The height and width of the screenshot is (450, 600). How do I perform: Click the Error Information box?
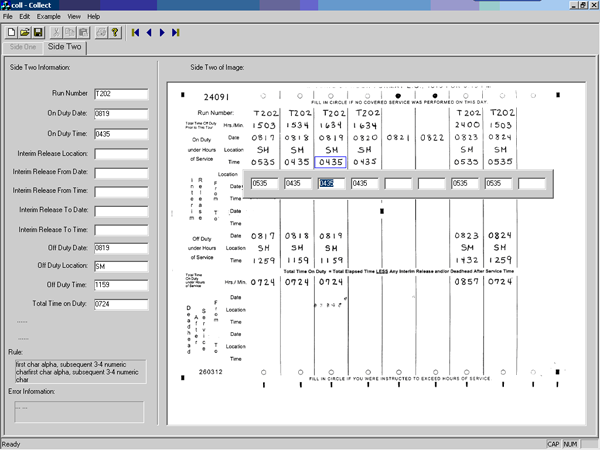point(79,412)
